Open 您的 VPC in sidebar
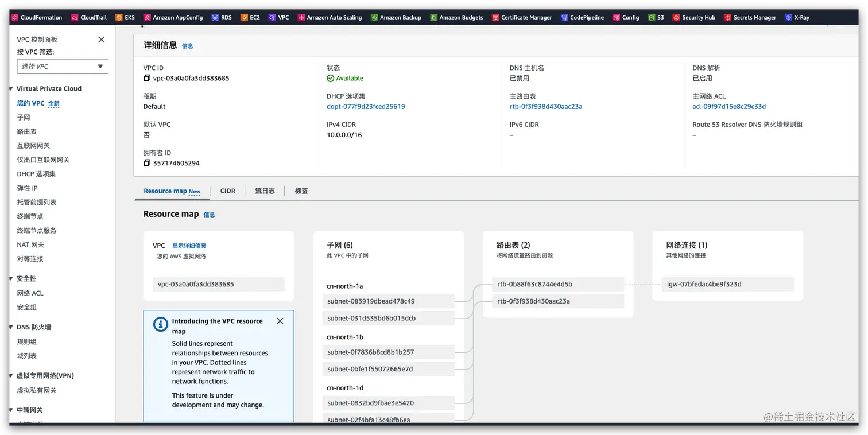Screen dimensions: 868x435 pyautogui.click(x=30, y=103)
